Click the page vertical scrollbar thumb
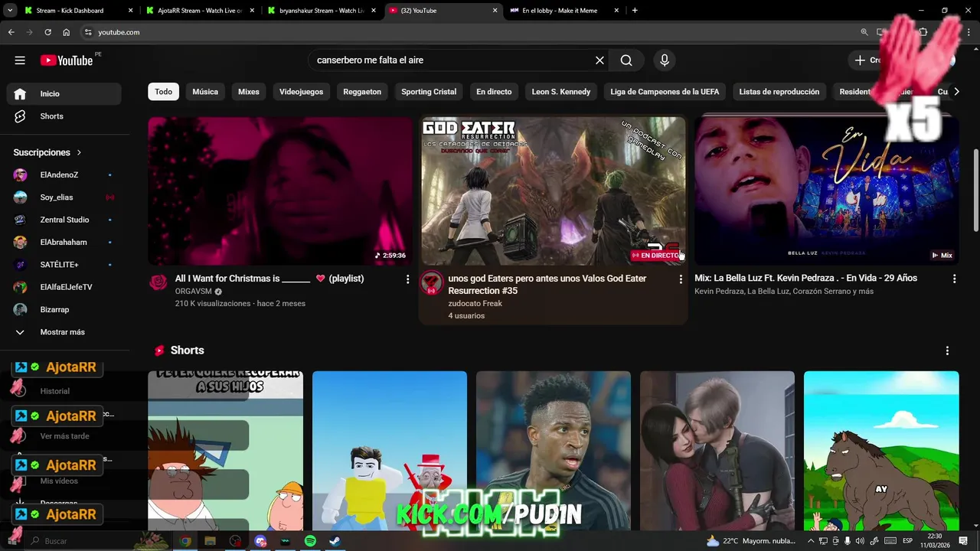 [975, 191]
